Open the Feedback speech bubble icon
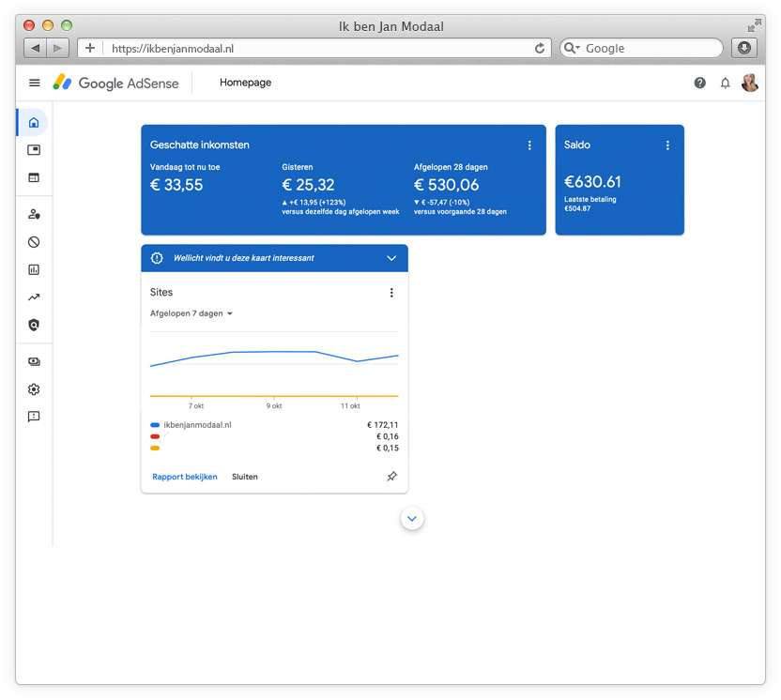This screenshot has width=781, height=700. (x=34, y=417)
